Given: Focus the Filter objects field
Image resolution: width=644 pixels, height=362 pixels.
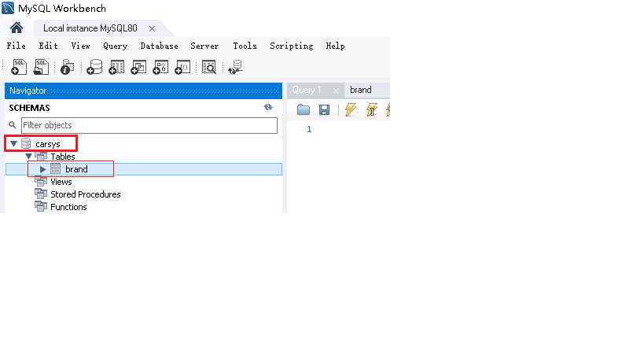Looking at the screenshot, I should [149, 125].
